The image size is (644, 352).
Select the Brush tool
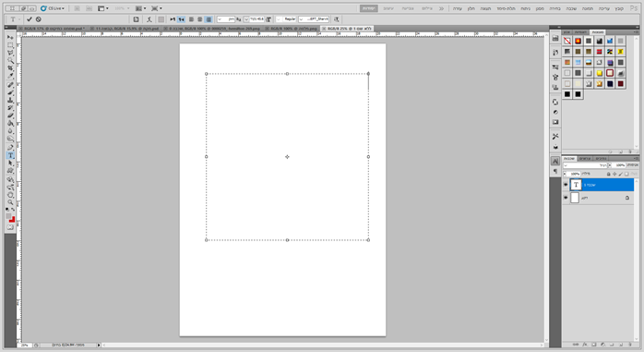click(10, 93)
